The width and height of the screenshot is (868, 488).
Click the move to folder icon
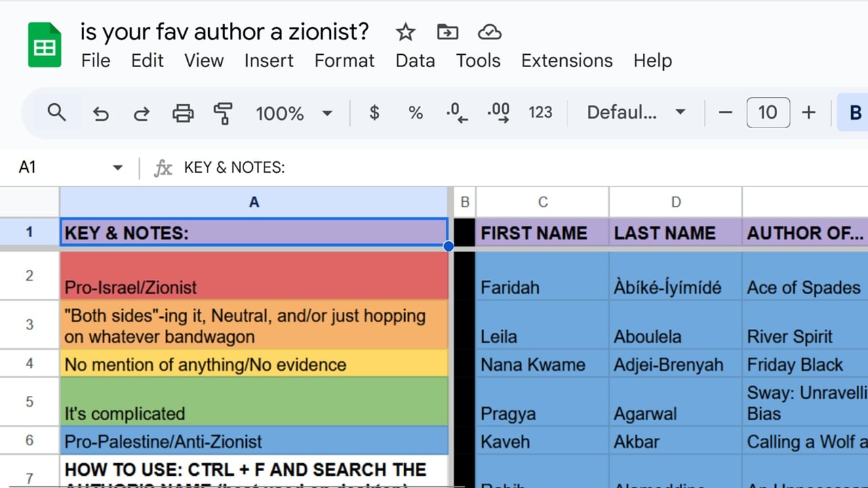pyautogui.click(x=447, y=32)
